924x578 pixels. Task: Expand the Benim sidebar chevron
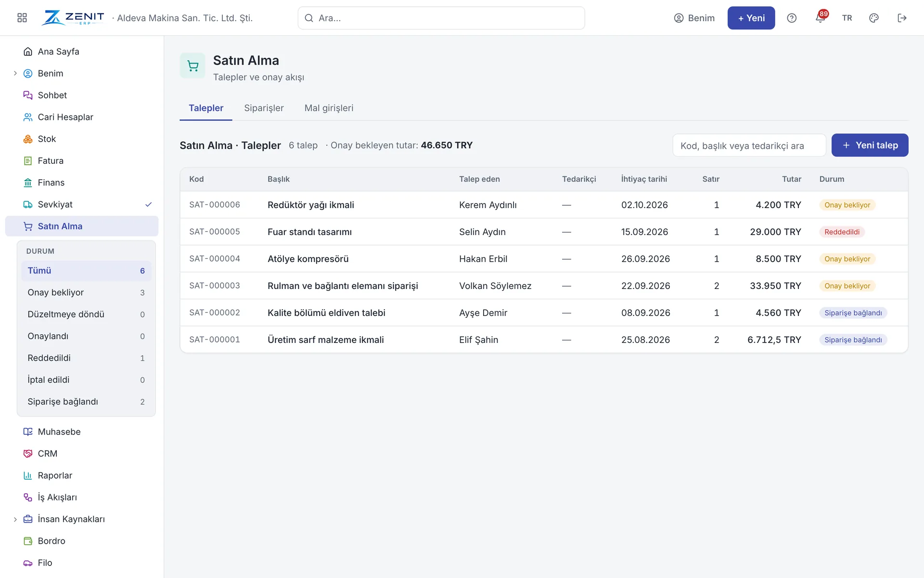point(15,73)
